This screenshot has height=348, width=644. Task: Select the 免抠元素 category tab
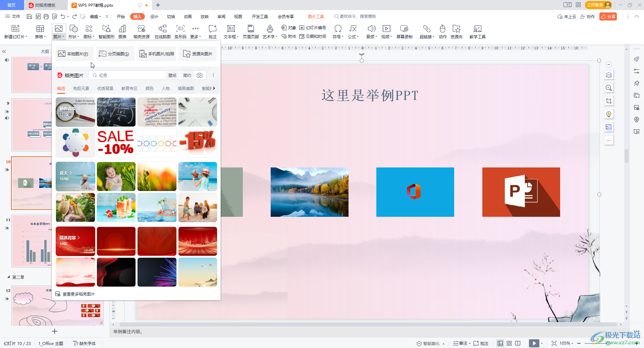pos(81,88)
